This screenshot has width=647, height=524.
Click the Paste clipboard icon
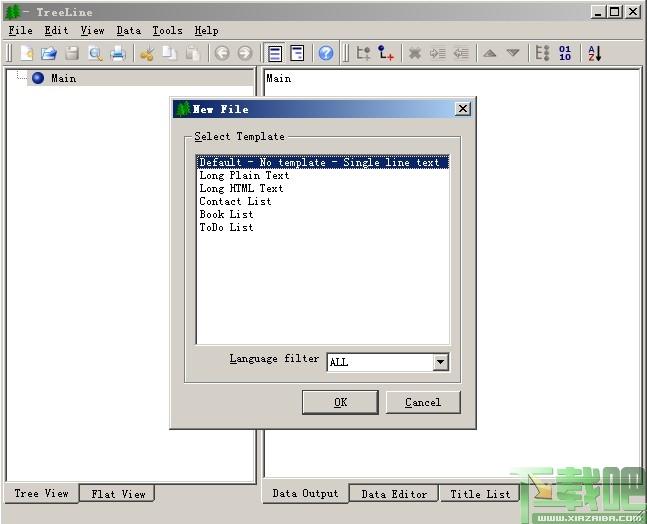point(192,54)
